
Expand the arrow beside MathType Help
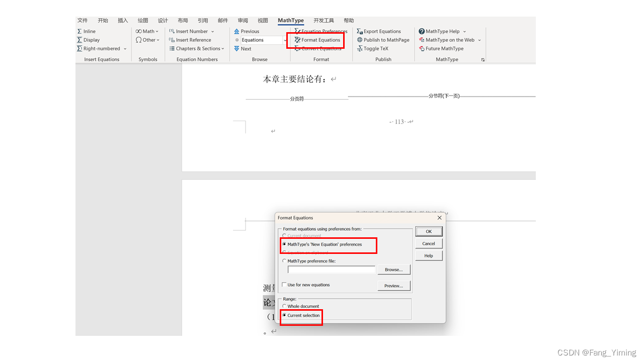pyautogui.click(x=464, y=31)
